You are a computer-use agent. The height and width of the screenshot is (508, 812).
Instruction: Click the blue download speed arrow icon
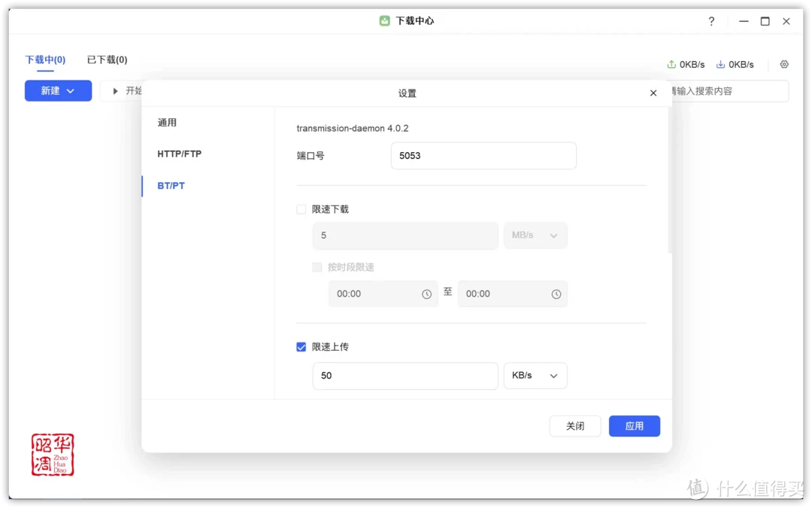tap(721, 65)
